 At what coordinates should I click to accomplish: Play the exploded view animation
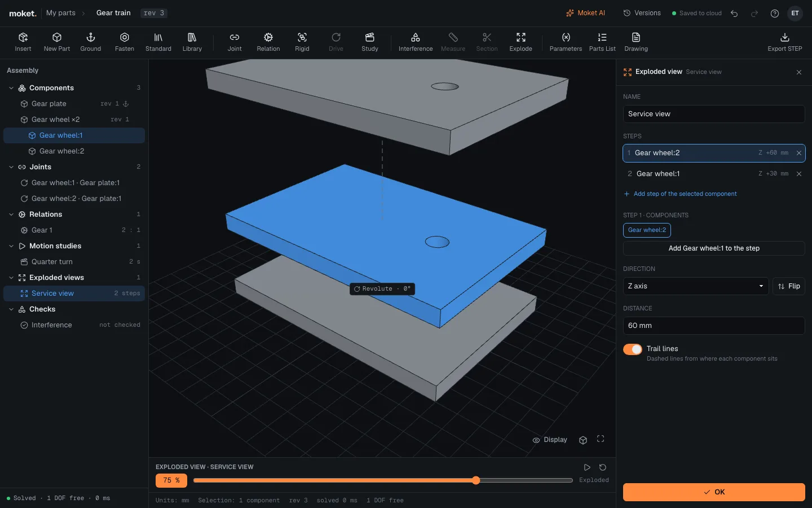587,467
